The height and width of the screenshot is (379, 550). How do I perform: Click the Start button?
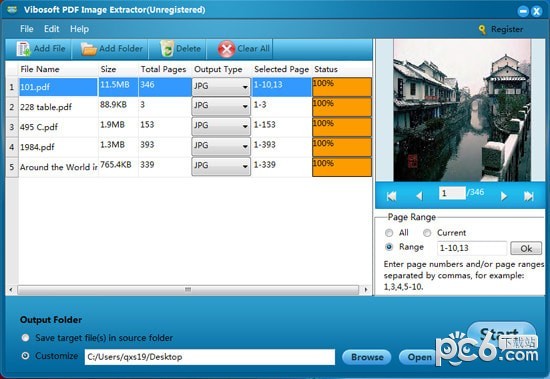pos(501,333)
